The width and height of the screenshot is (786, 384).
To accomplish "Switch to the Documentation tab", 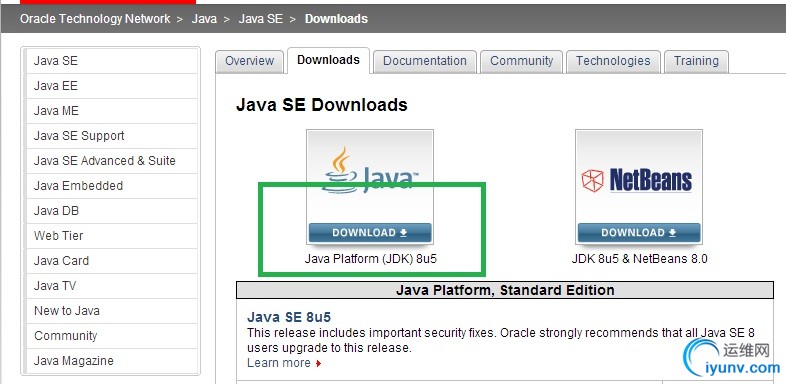I will 425,61.
